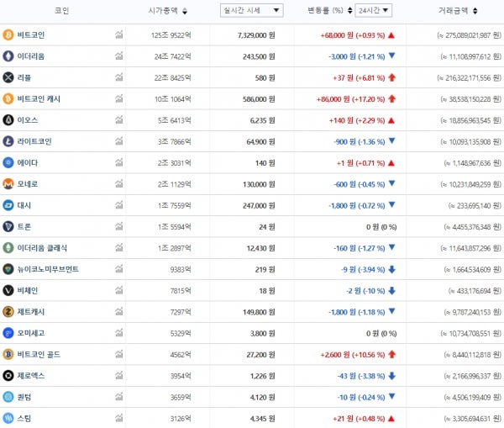504x428 pixels.
Task: Click the 0x (제로엑스) coin logo
Action: [8, 376]
